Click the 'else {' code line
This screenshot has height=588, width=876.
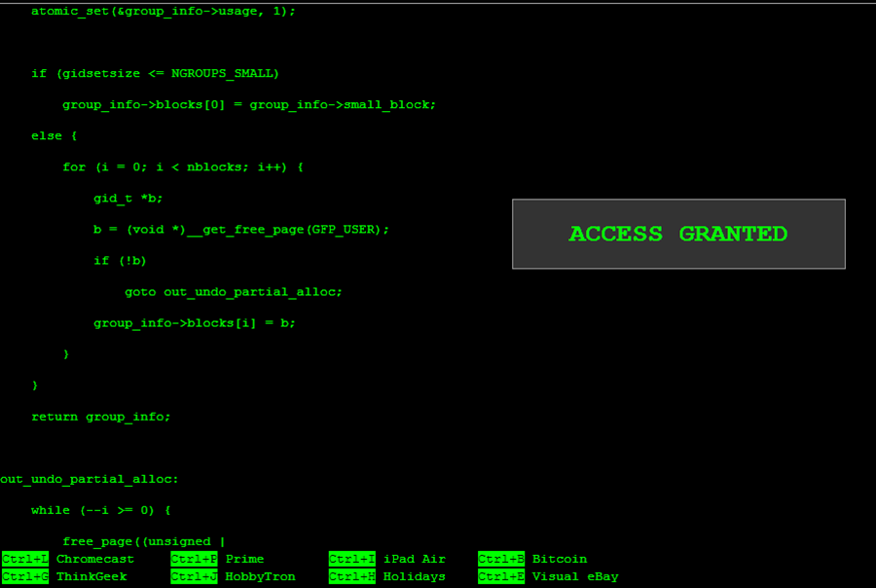coord(55,136)
